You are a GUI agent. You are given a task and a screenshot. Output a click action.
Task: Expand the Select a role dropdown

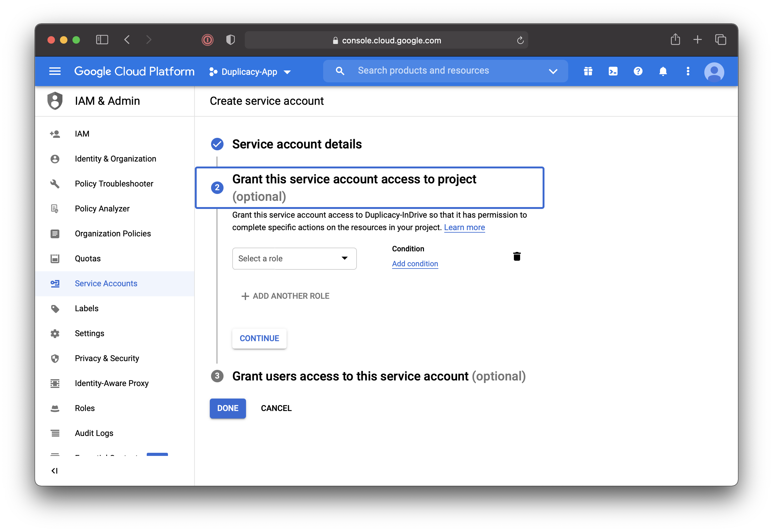point(294,259)
